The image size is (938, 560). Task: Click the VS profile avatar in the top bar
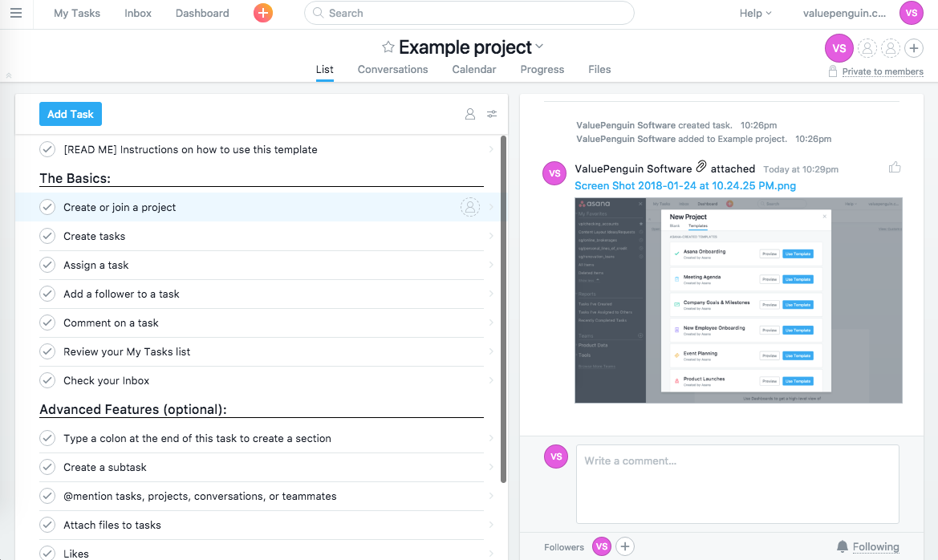coord(911,13)
